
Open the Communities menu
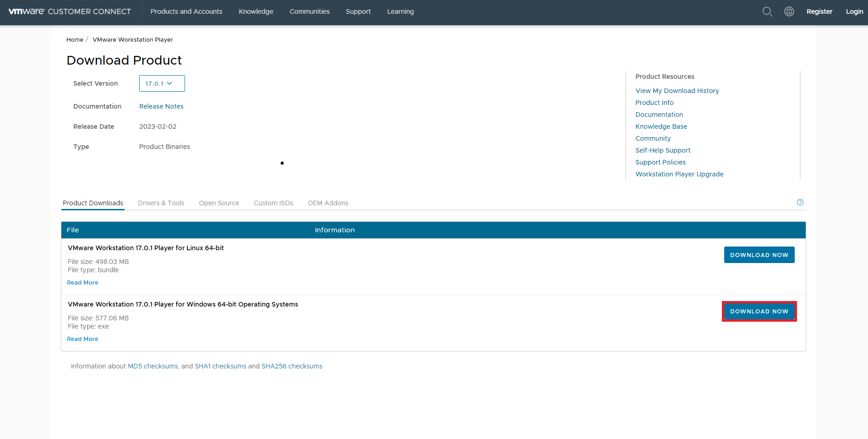click(x=310, y=11)
